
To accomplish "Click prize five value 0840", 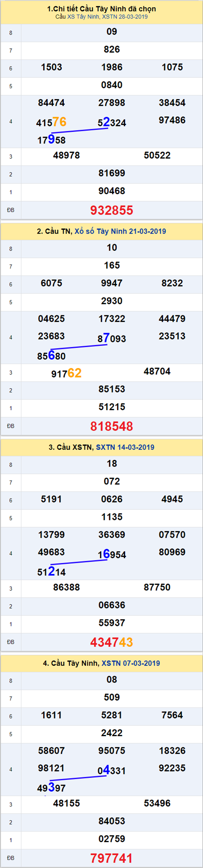I will [112, 85].
